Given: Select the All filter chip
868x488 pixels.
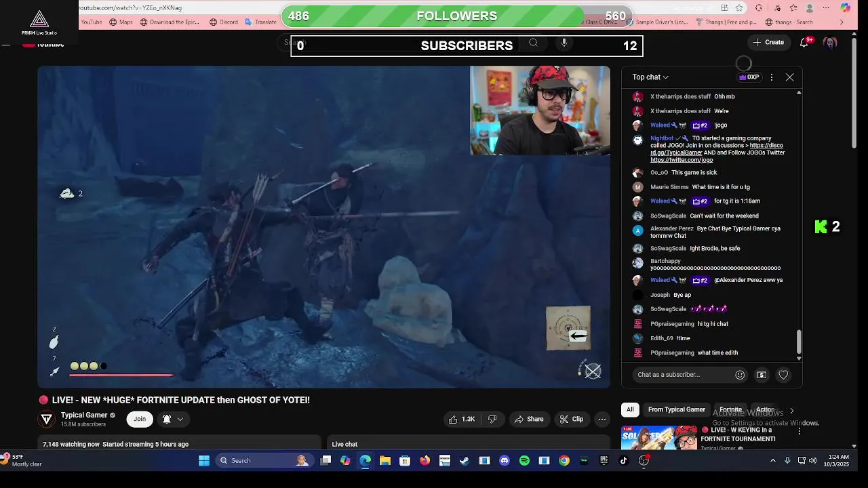Looking at the screenshot, I should (630, 409).
